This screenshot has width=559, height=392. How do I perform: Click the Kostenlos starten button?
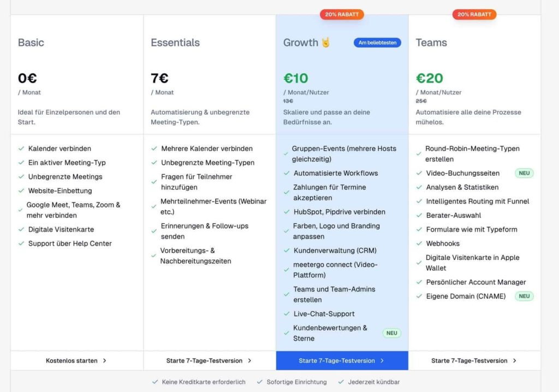tap(71, 361)
